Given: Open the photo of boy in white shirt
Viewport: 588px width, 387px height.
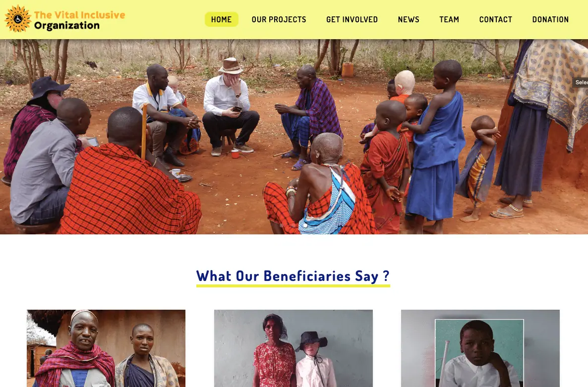Looking at the screenshot, I should click(480, 348).
